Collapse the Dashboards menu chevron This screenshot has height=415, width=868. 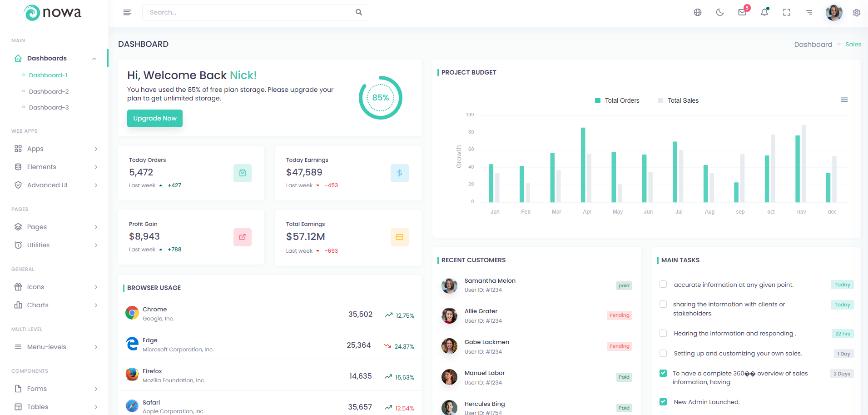(x=94, y=59)
